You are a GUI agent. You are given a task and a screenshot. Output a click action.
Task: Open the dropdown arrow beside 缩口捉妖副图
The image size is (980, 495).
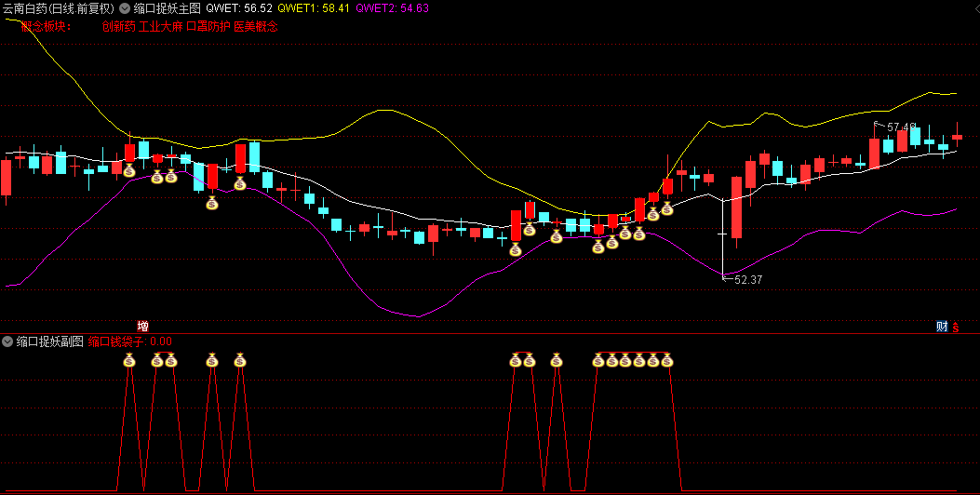click(7, 341)
